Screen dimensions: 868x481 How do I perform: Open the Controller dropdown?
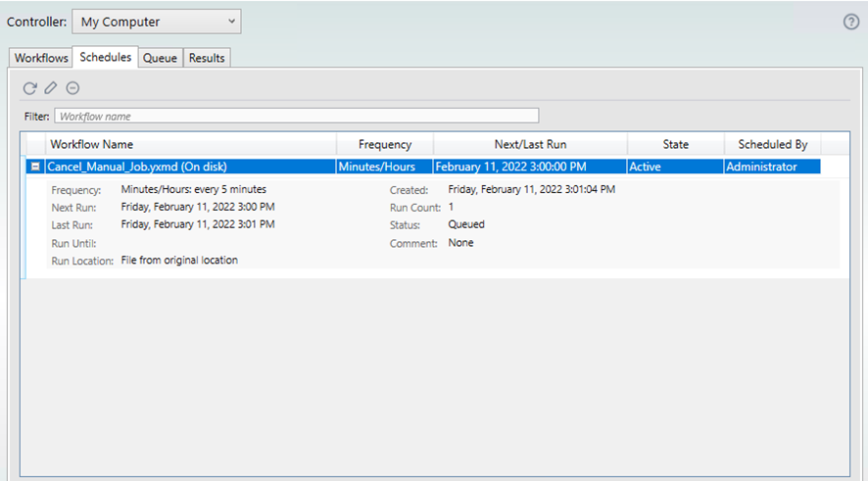click(157, 22)
